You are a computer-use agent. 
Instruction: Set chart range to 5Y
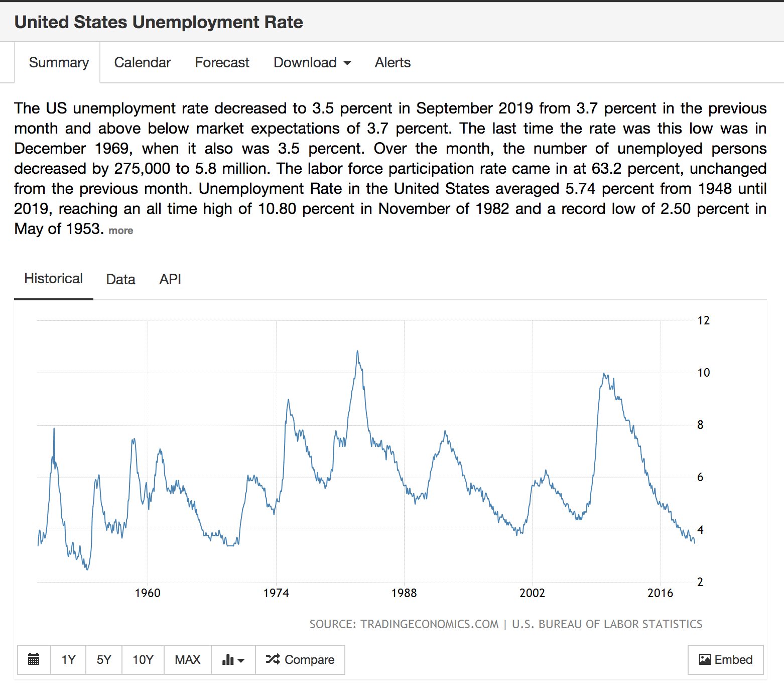point(104,659)
